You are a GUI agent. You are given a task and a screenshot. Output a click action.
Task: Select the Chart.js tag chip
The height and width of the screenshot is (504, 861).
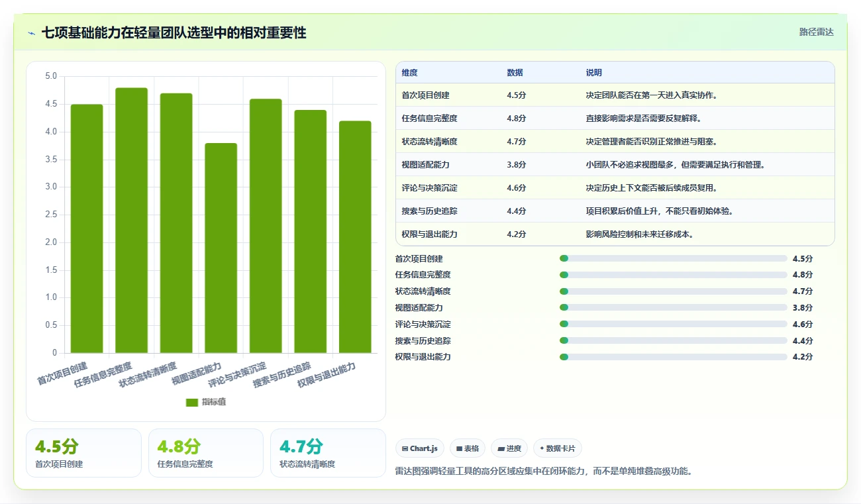tap(420, 448)
